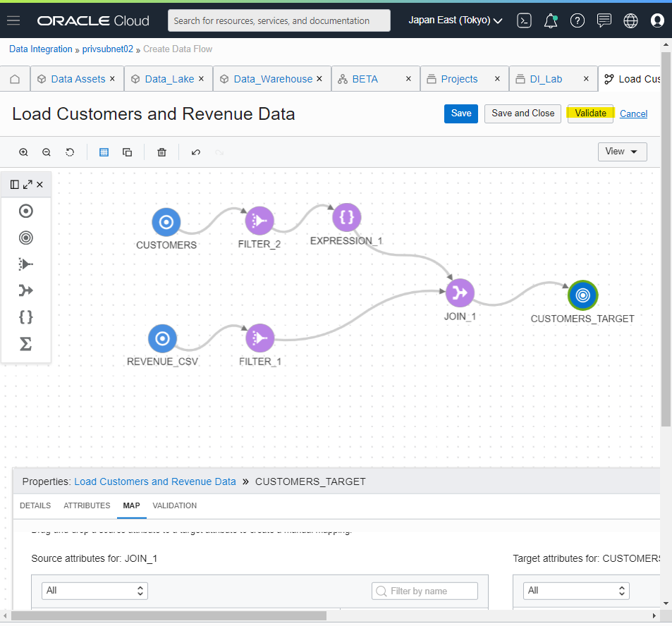Screen dimensions: 672x626
Task: Click the horizontal scrollbar at bottom
Action: (x=169, y=615)
